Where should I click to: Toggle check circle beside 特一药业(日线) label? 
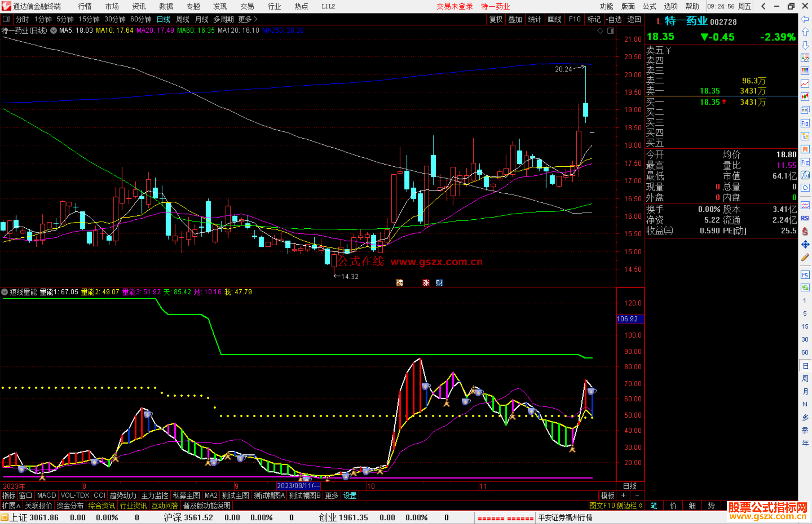[x=54, y=30]
